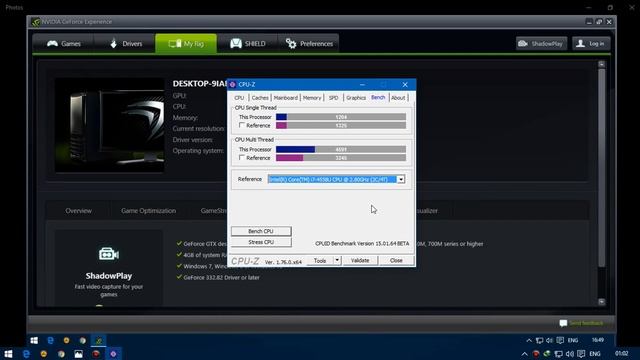Open Edge on the taskbar showing 16:49
The width and height of the screenshot is (640, 360).
click(51, 340)
